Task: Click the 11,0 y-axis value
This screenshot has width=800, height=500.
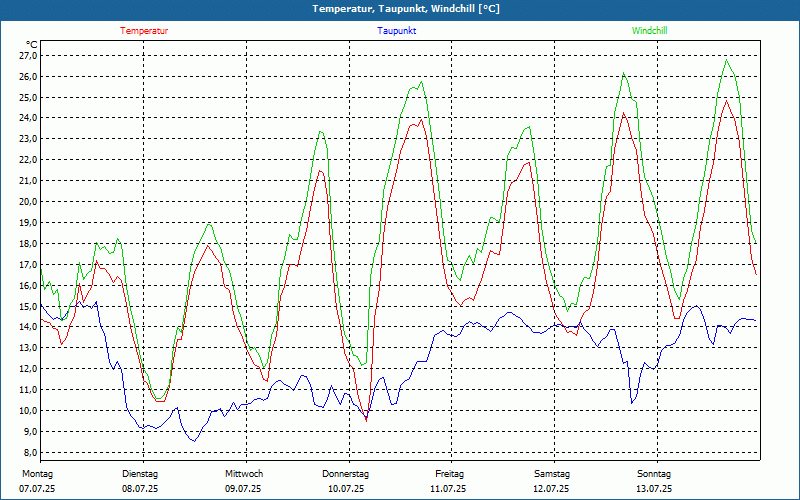Action: coord(29,390)
